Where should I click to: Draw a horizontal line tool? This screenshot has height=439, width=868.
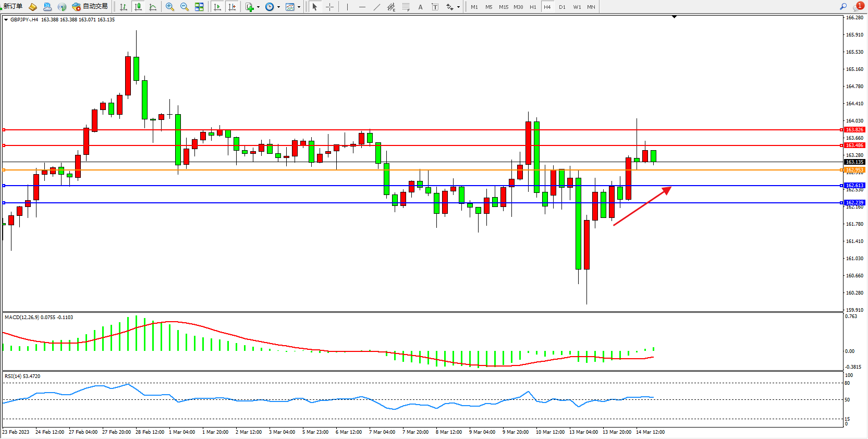point(362,7)
